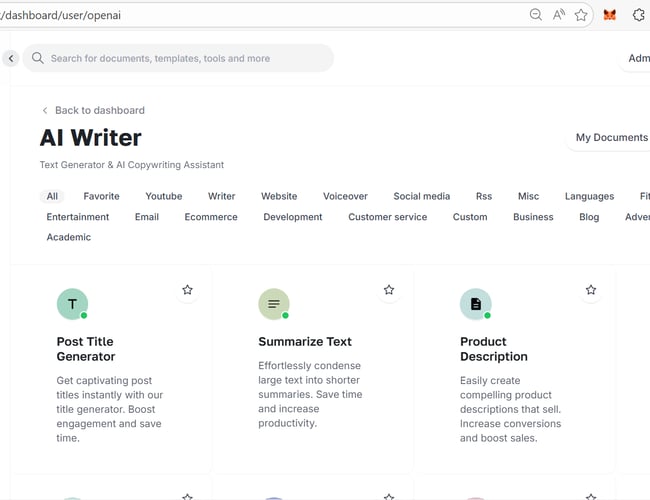
Task: Favorite the Post Title Generator template star
Action: [187, 290]
